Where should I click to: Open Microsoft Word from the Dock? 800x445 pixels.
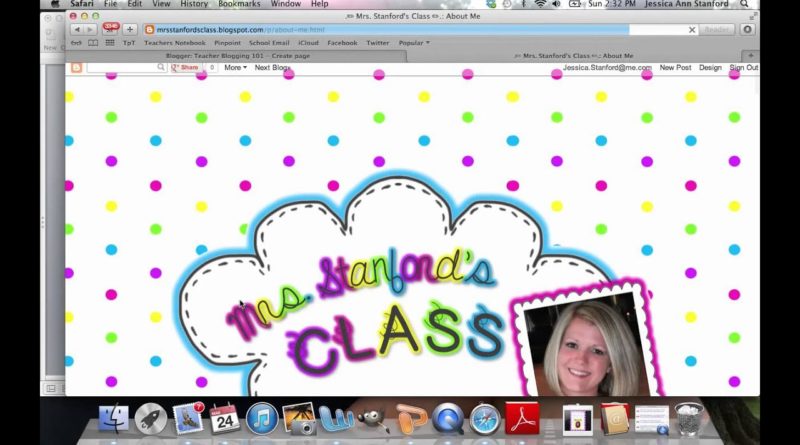(336, 419)
